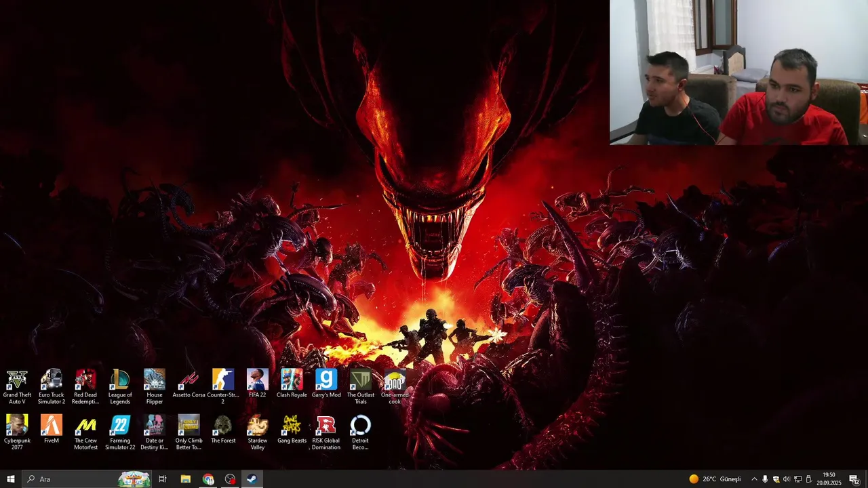Switch to Chrome in the taskbar
This screenshot has height=488, width=868.
point(208,479)
